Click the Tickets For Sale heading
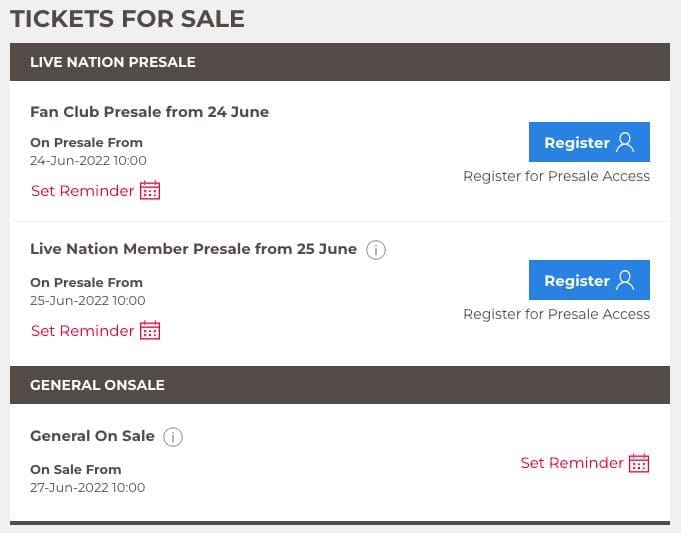Screen dimensions: 681x533 (x=127, y=19)
